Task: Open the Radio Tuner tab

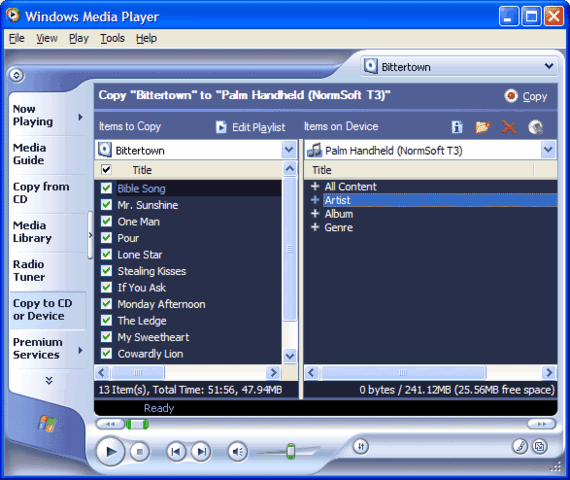Action: [x=48, y=271]
